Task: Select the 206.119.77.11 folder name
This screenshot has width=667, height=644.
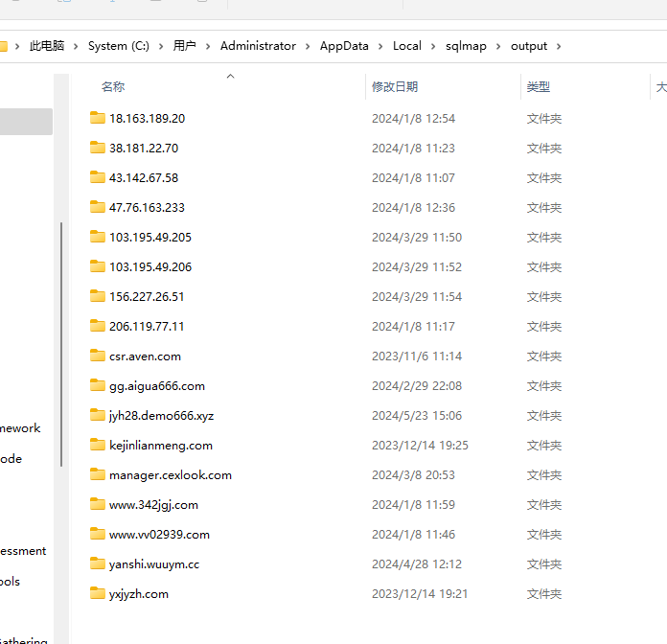Action: click(x=147, y=327)
